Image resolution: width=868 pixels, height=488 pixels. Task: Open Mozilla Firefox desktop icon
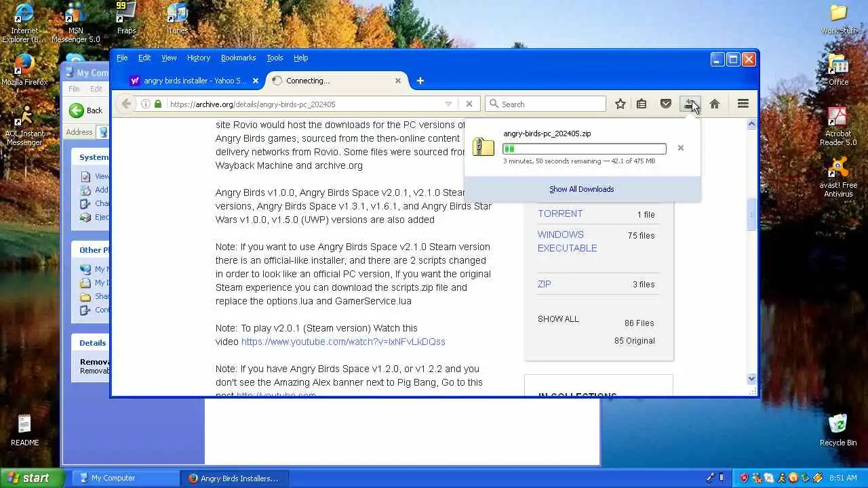click(x=24, y=70)
